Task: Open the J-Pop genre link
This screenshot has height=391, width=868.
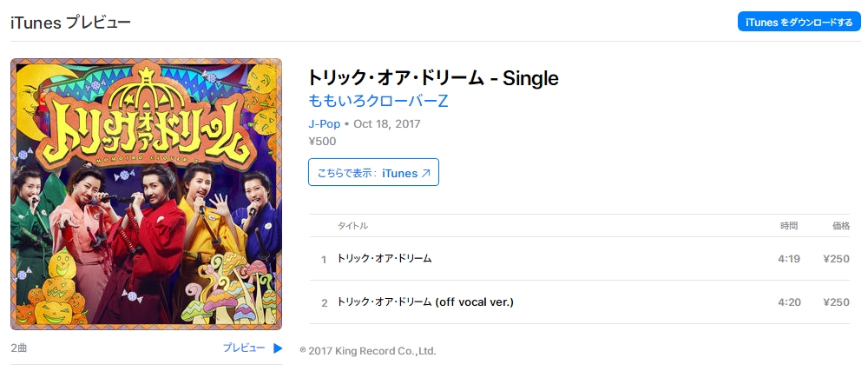Action: 325,123
